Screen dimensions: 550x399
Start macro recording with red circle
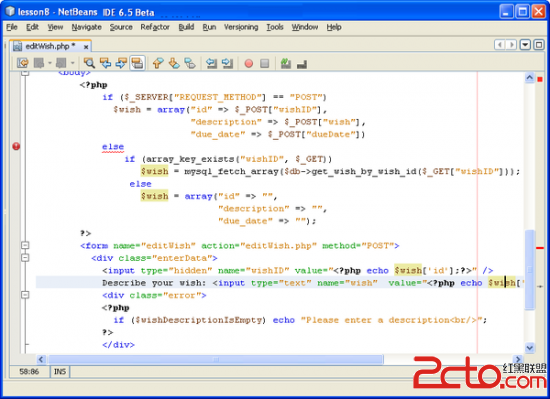click(x=249, y=63)
